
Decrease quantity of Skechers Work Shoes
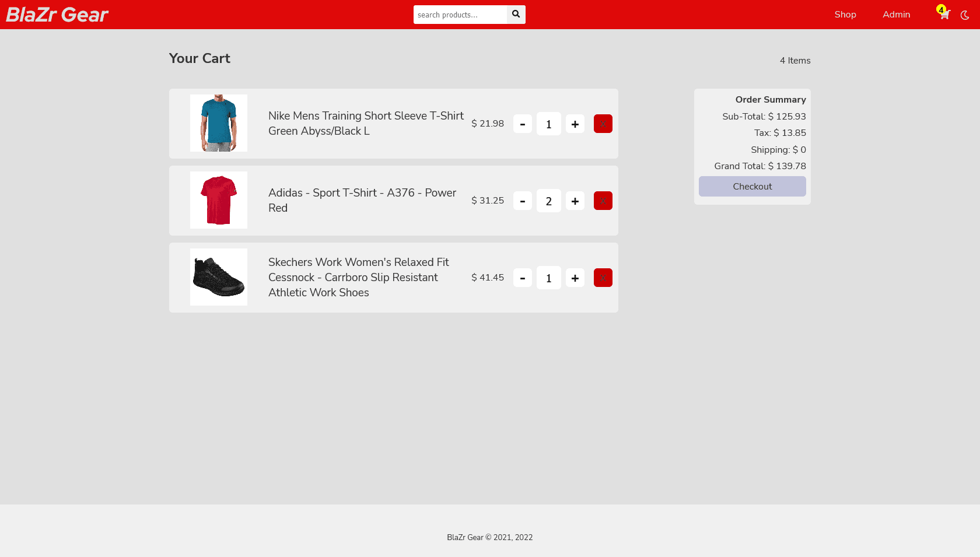[523, 278]
